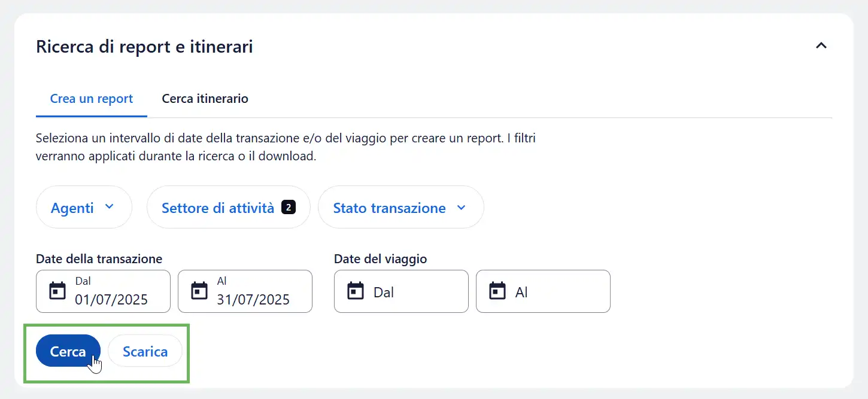
Task: Collapse the Ricerca di report e itinerari panel
Action: coord(821,45)
